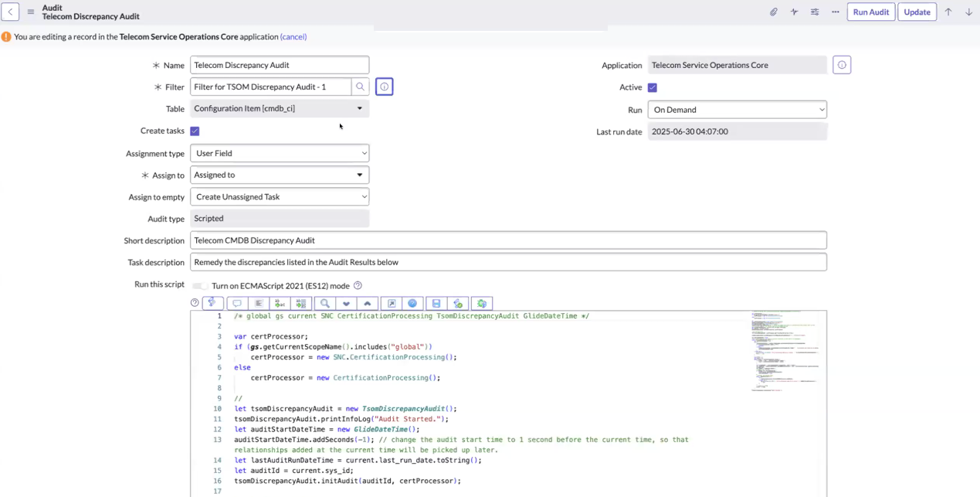Place cursor on script line 10
Screen dimensions: 980x497
(x=345, y=408)
